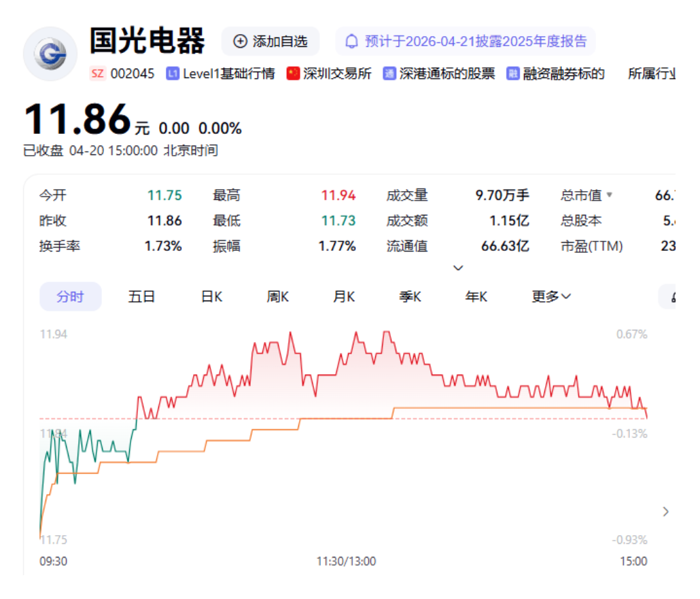
Task: Click the 09:30 time axis label
Action: (x=53, y=561)
